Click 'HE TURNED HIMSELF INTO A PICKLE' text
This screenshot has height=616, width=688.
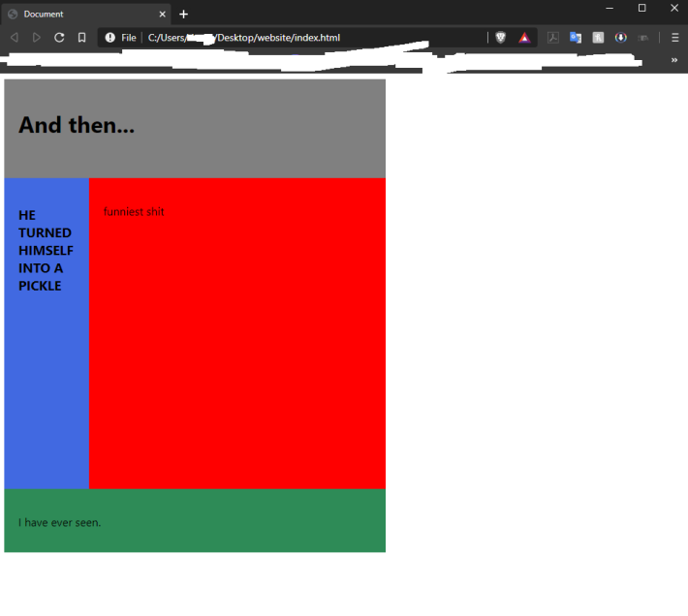point(46,250)
